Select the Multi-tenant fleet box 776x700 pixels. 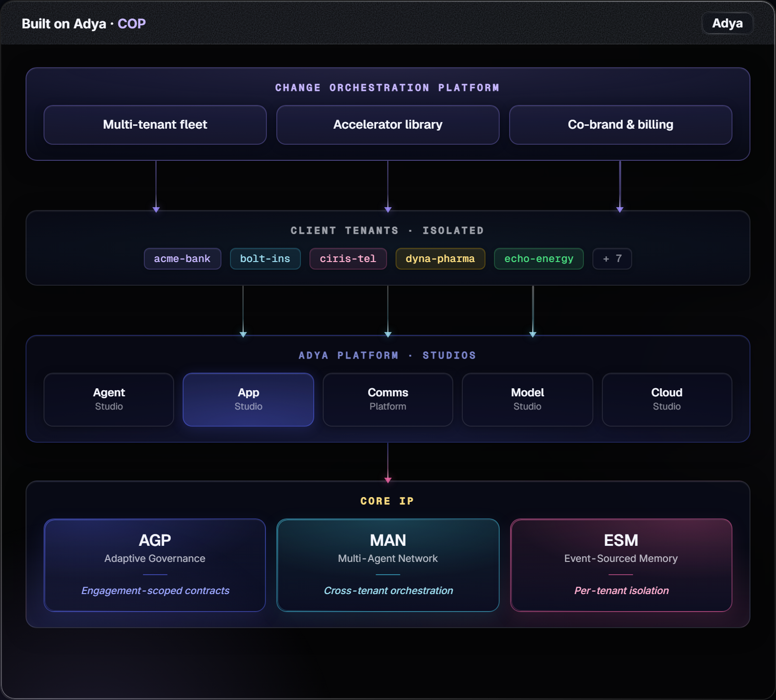click(155, 125)
